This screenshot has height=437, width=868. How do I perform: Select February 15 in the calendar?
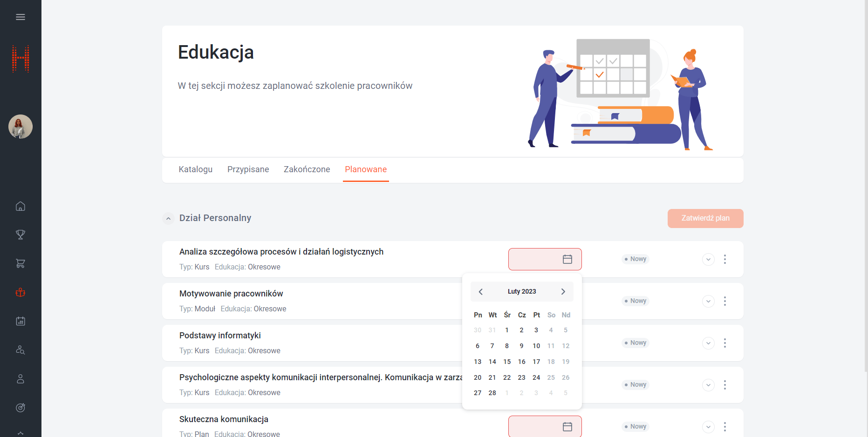tap(507, 362)
